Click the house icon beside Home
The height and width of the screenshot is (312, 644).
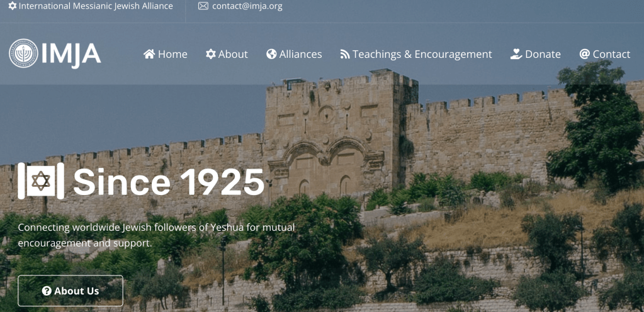(149, 53)
